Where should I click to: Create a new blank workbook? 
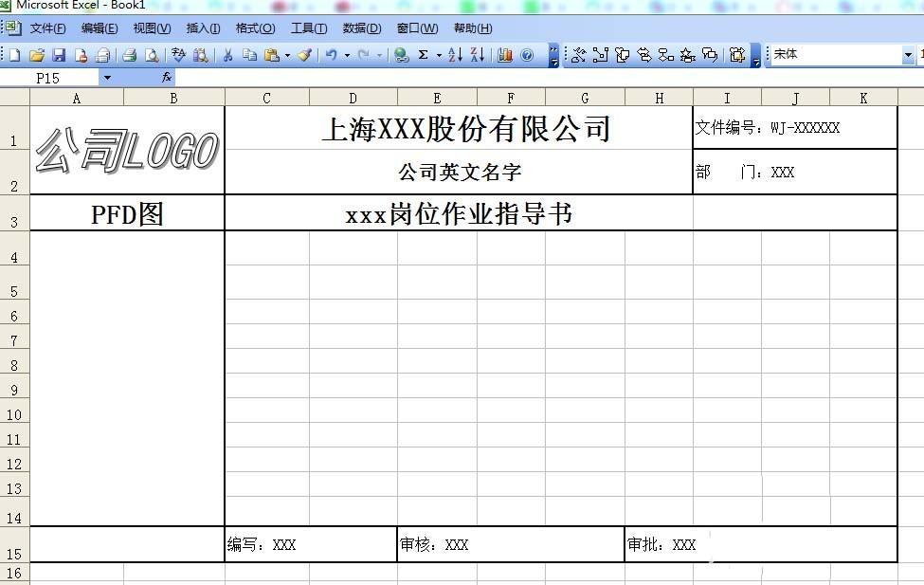(14, 54)
